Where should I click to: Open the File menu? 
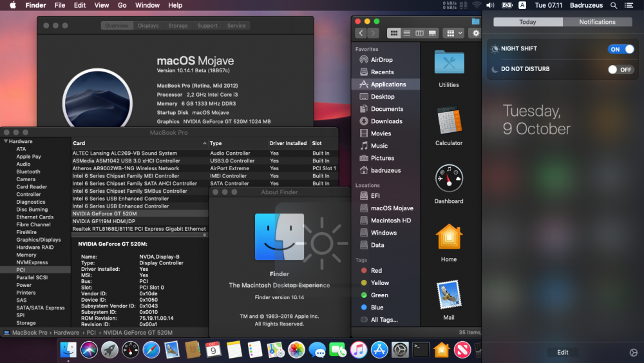coord(60,5)
